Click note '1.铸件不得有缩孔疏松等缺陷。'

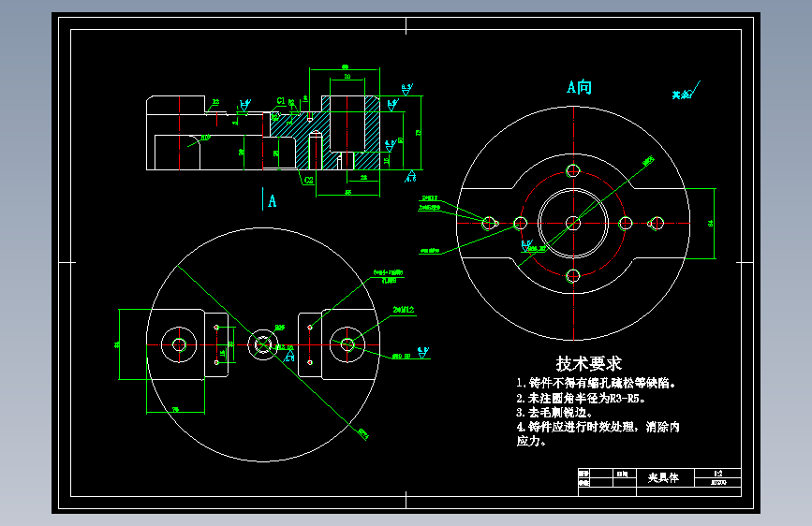click(596, 383)
